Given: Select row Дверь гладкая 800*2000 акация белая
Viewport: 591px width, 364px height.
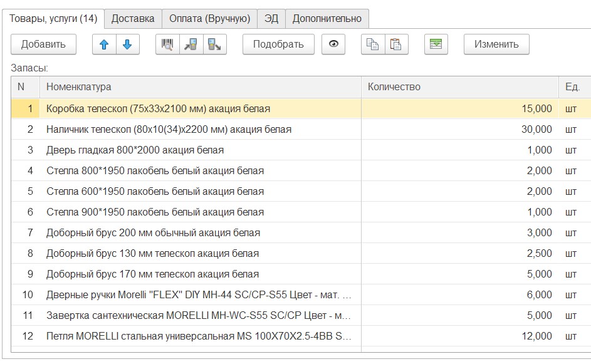Looking at the screenshot, I should pyautogui.click(x=135, y=150).
